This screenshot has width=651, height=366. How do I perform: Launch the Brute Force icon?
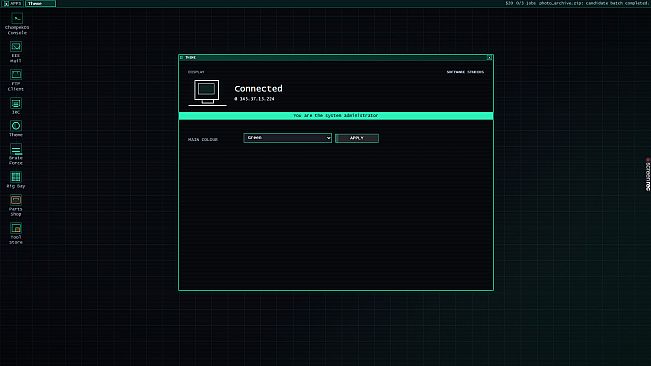pos(16,154)
